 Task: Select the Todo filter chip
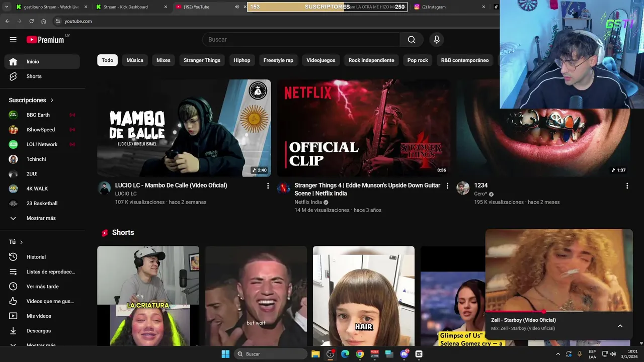[x=108, y=60]
